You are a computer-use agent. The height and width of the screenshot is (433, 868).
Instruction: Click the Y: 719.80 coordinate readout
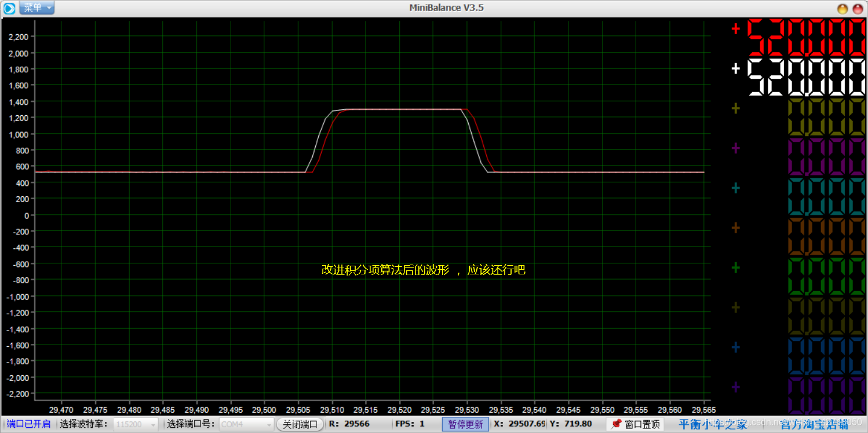click(x=570, y=424)
